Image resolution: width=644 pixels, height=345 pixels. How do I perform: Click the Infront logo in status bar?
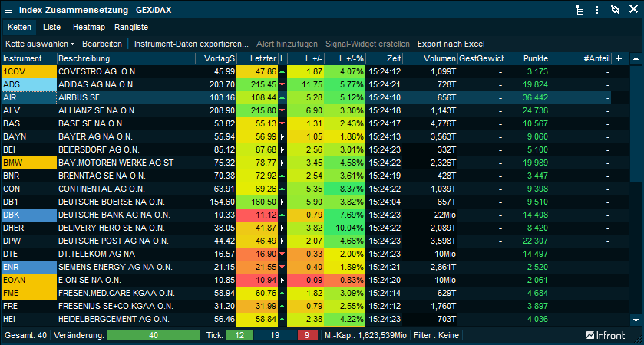606,335
